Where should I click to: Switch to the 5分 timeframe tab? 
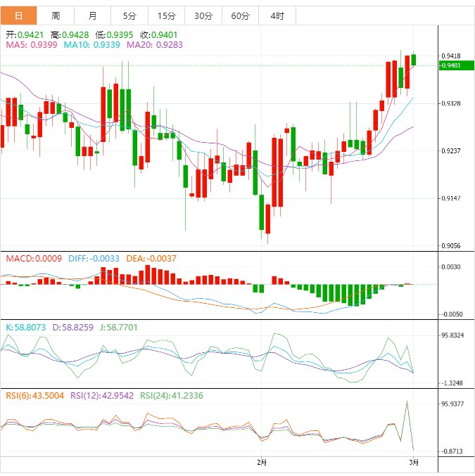point(129,15)
